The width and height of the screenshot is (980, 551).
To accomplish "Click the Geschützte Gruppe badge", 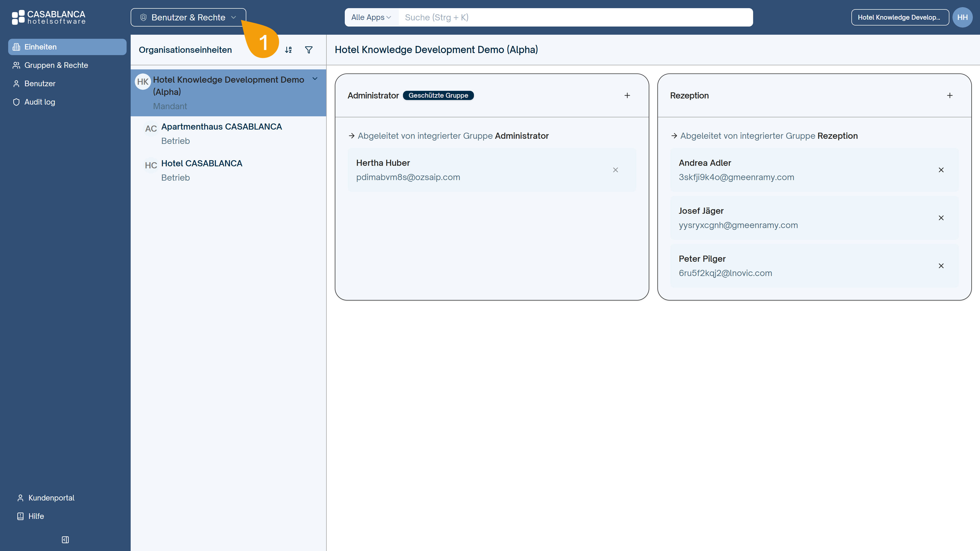I will [438, 95].
